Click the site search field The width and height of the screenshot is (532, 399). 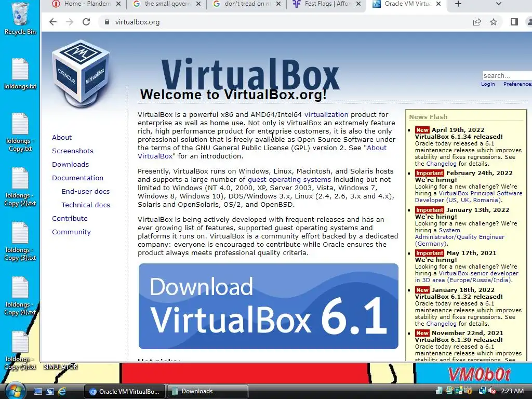pos(507,75)
